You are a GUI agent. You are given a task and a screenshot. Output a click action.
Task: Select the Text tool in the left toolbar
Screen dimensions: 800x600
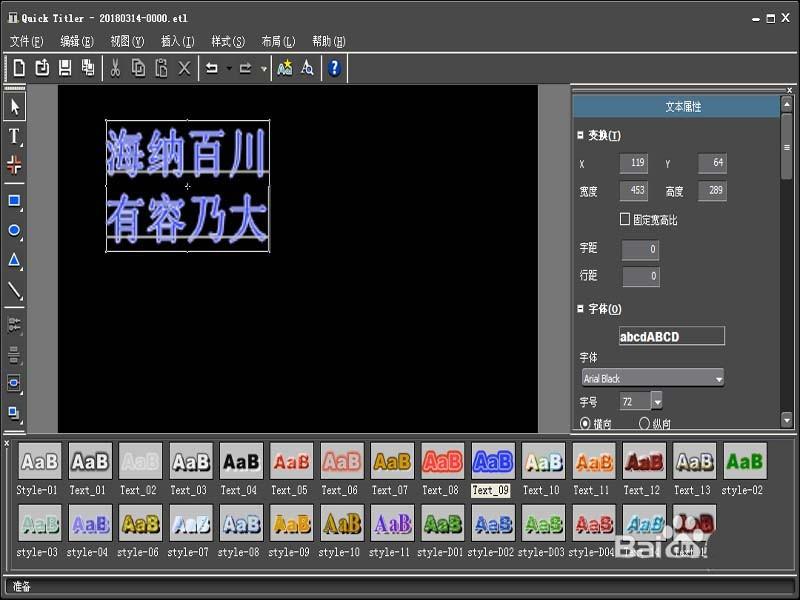[14, 133]
